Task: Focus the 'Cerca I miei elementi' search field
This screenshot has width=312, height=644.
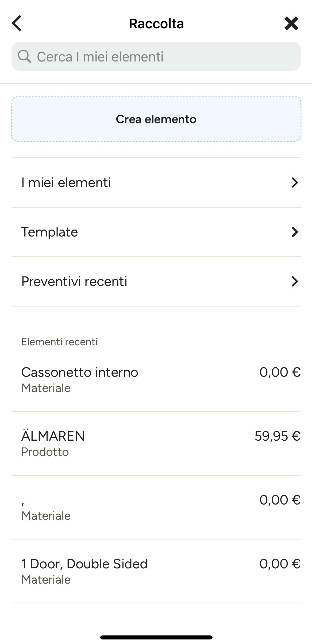Action: pos(156,56)
